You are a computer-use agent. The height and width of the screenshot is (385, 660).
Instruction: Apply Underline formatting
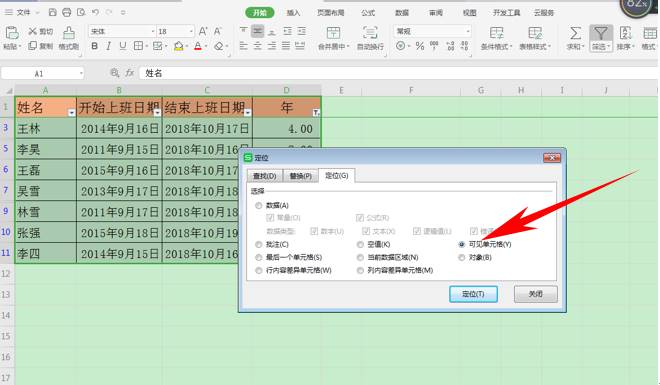pos(122,46)
